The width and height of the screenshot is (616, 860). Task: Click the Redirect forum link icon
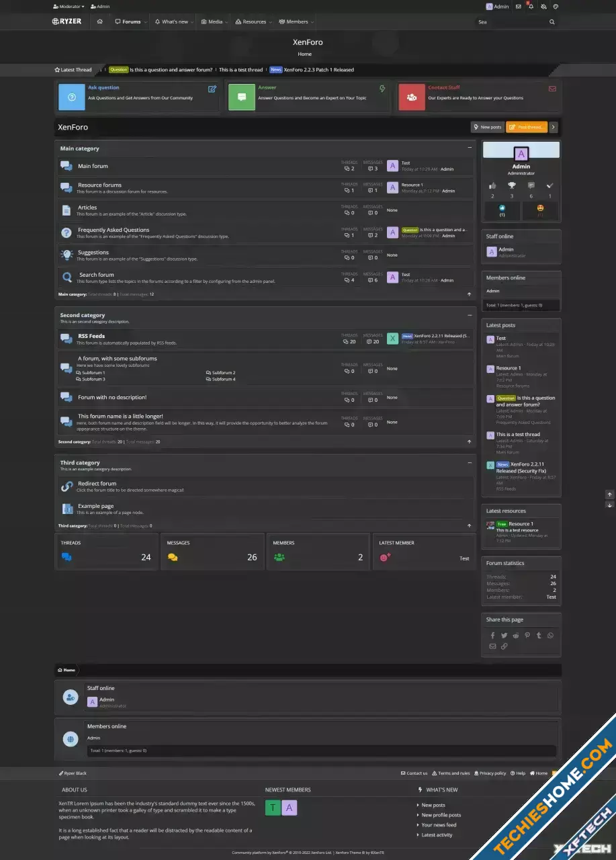tap(67, 486)
